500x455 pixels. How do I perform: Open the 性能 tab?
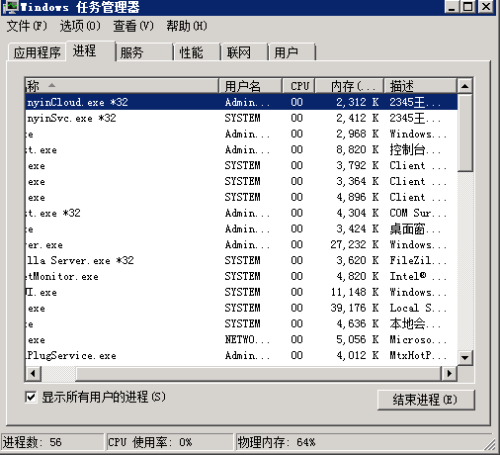click(x=197, y=52)
